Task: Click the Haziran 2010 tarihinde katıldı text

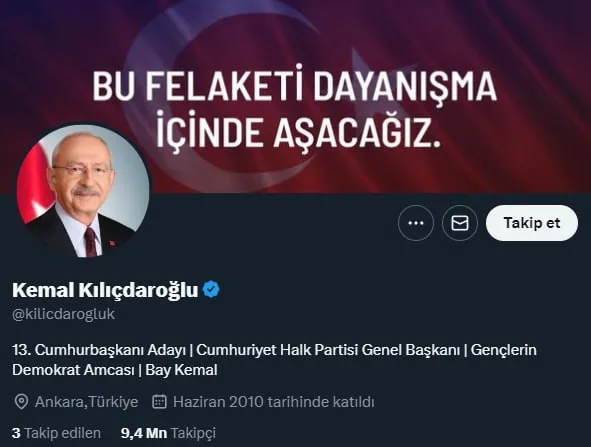Action: point(274,402)
